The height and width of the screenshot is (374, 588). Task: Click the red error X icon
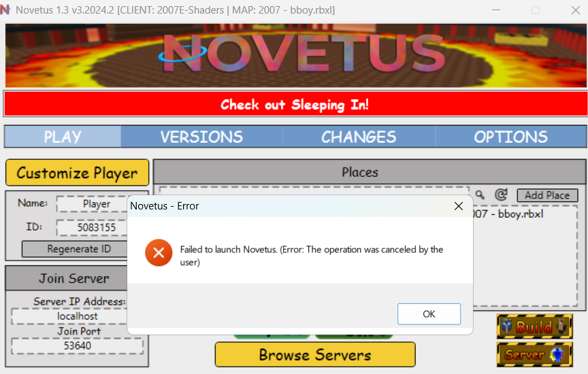pos(159,253)
